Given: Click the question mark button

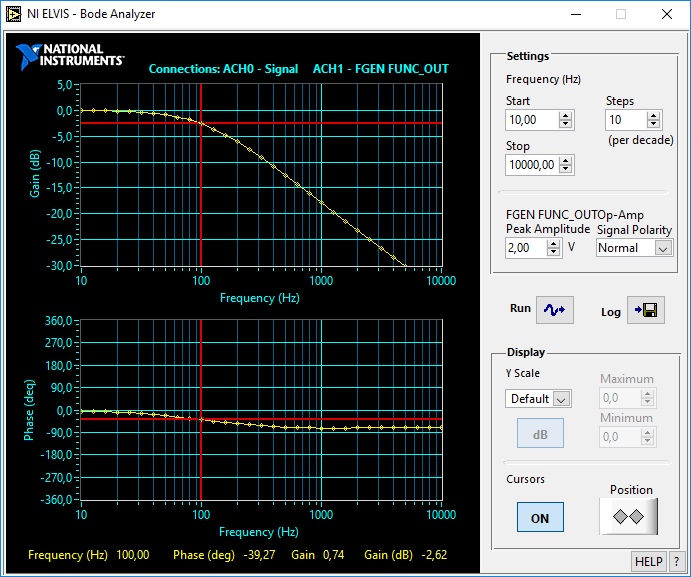Looking at the screenshot, I should click(x=677, y=562).
